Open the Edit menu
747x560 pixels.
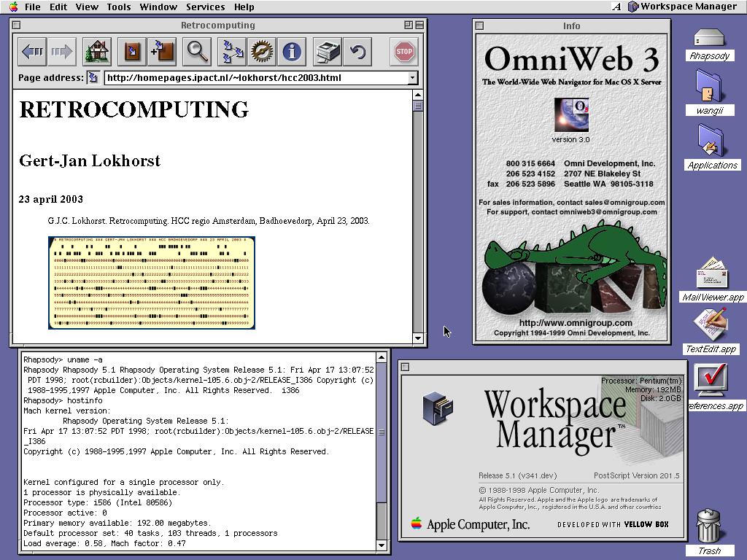[58, 7]
